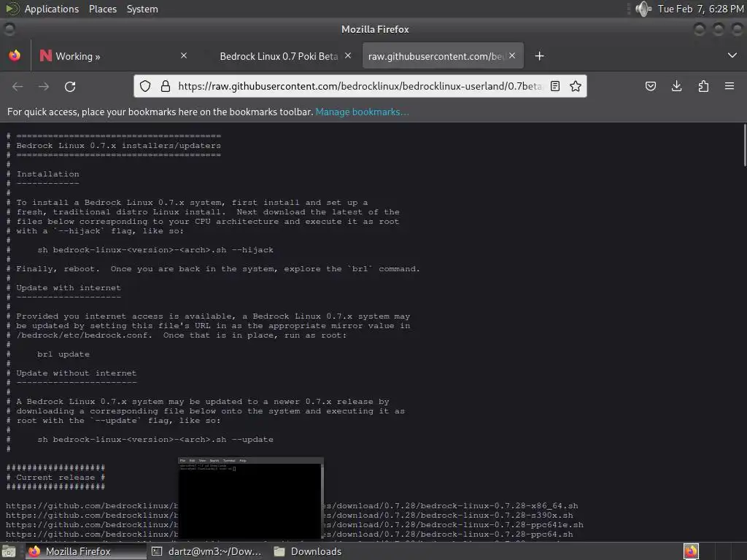Open the Applications menu
This screenshot has width=747, height=560.
pyautogui.click(x=52, y=9)
